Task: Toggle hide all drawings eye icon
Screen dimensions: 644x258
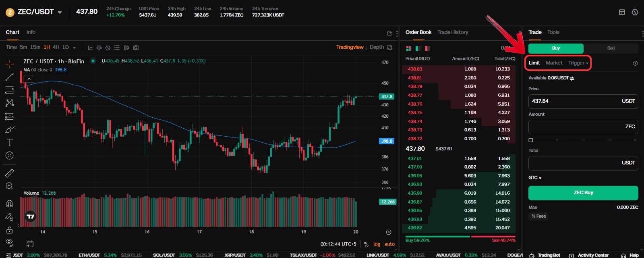Action: (10, 243)
